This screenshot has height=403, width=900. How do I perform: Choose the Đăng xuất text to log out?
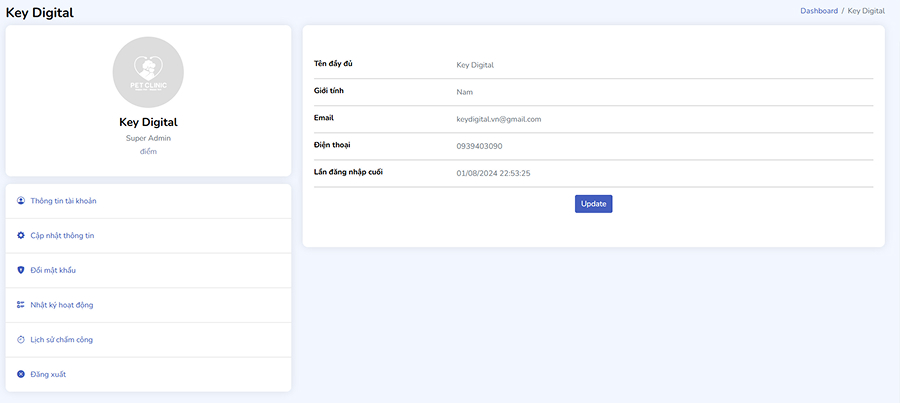point(48,374)
